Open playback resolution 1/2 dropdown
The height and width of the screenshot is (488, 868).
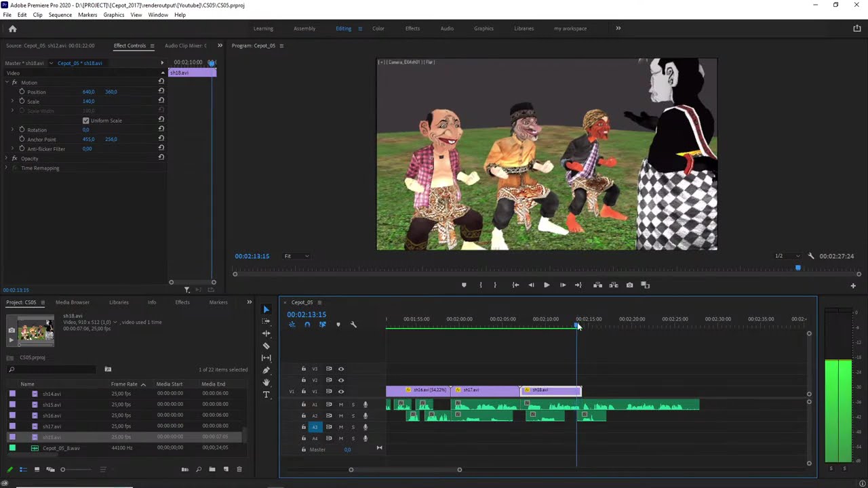click(x=787, y=256)
